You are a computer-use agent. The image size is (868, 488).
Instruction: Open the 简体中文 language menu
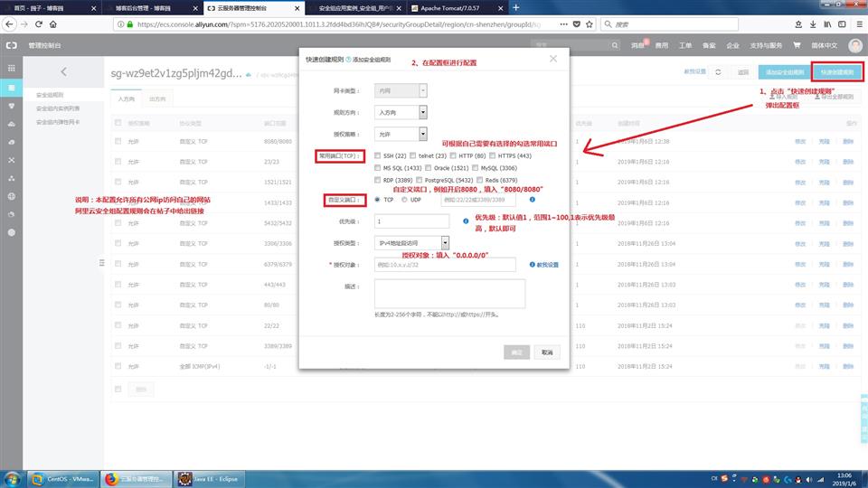pyautogui.click(x=825, y=45)
